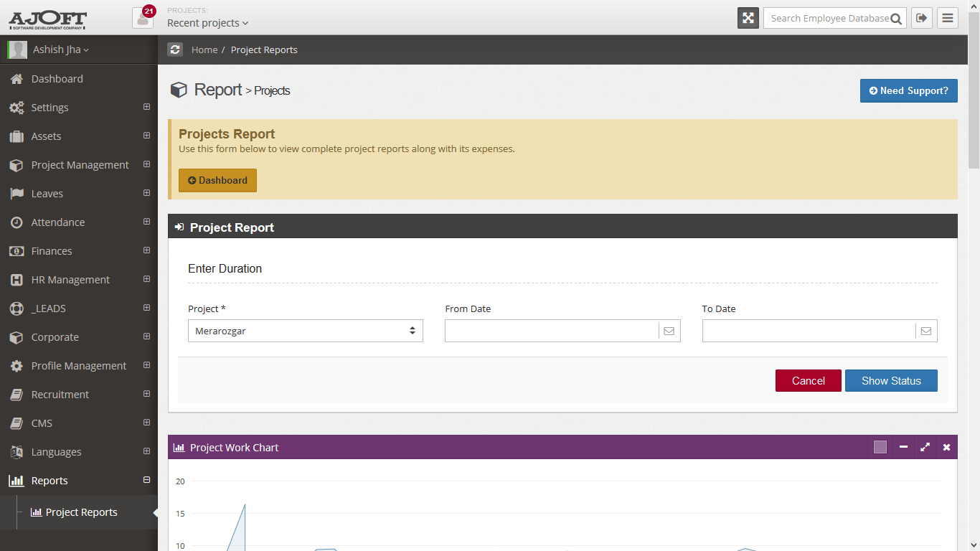Open the Project select box showing Merarozgar
980x551 pixels.
pyautogui.click(x=306, y=331)
